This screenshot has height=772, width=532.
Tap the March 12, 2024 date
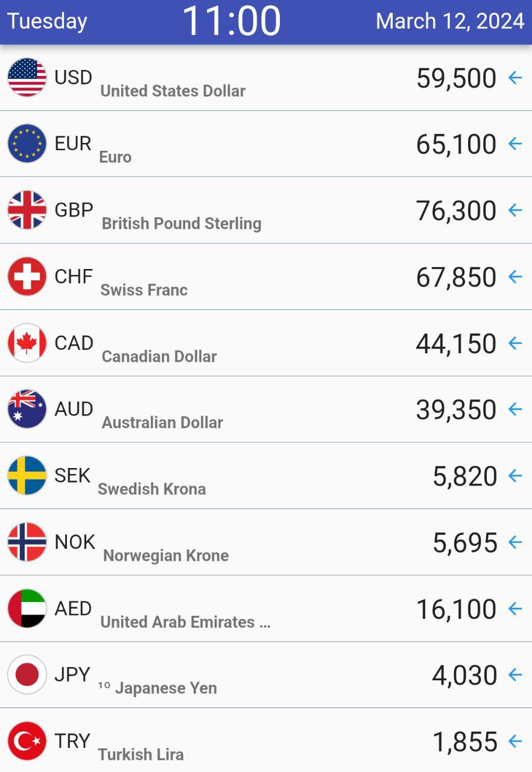[450, 21]
